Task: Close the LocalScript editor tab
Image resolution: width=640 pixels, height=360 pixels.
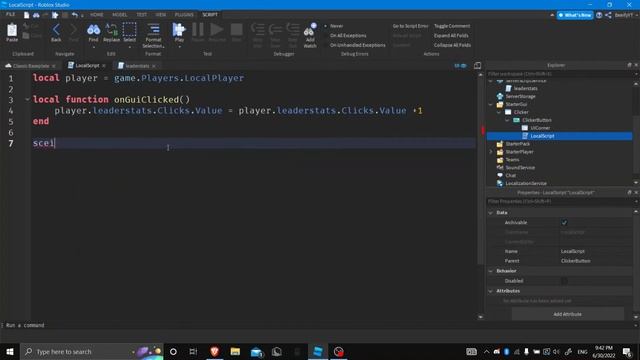Action: 104,66
